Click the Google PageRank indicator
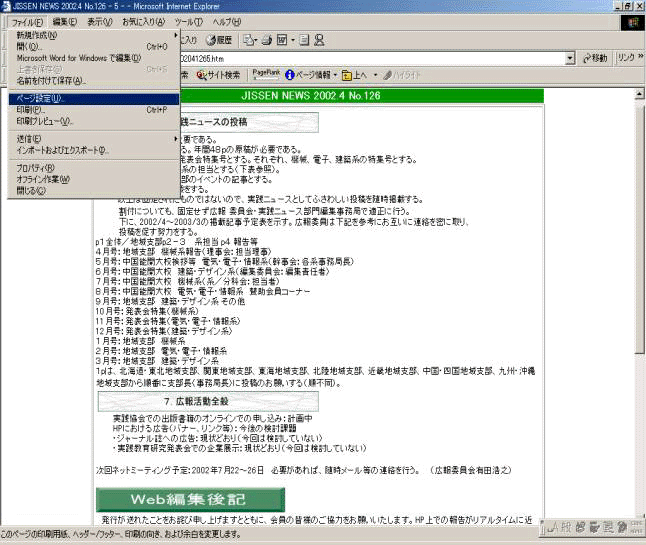The width and height of the screenshot is (646, 545). [266, 74]
